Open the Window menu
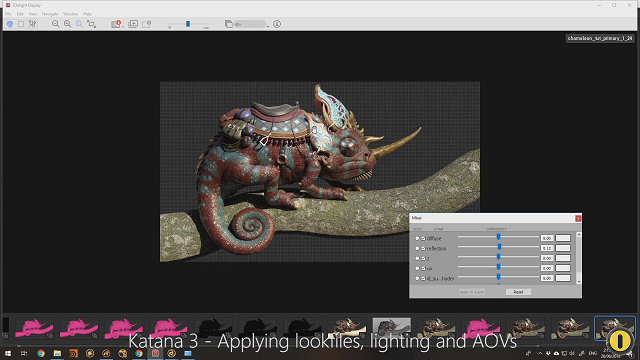 click(70, 14)
